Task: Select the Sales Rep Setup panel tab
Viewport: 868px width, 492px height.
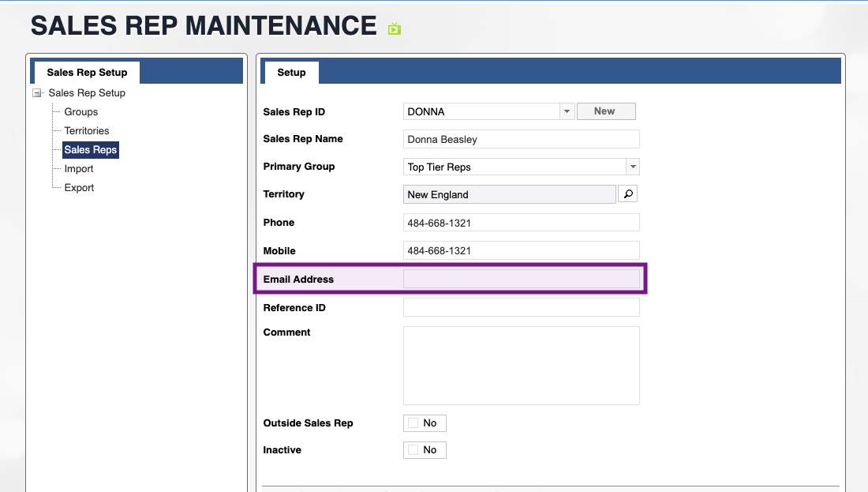Action: (x=87, y=73)
